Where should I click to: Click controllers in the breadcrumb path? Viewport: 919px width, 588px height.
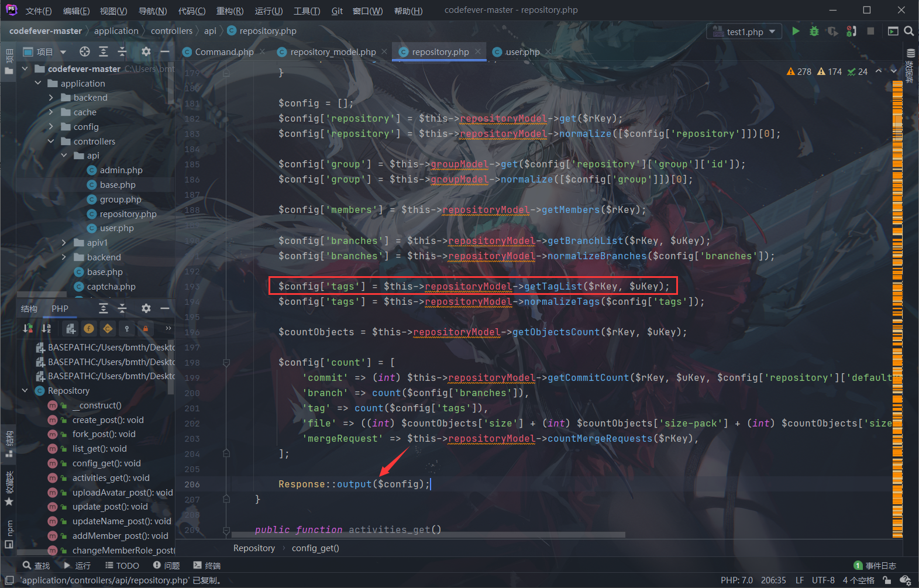(x=171, y=31)
